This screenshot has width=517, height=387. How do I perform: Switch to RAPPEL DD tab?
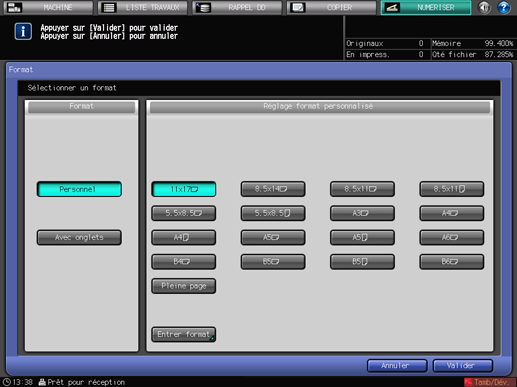coord(237,7)
